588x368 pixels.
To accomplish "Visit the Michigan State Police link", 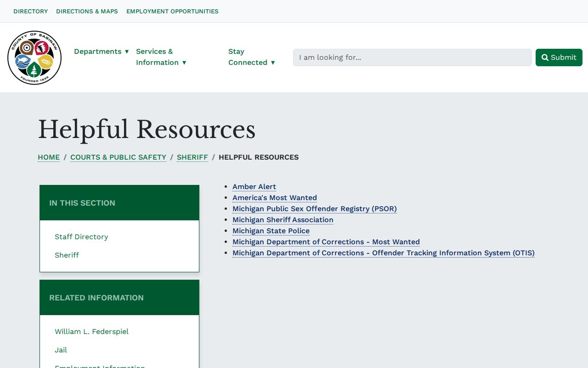I will [271, 231].
